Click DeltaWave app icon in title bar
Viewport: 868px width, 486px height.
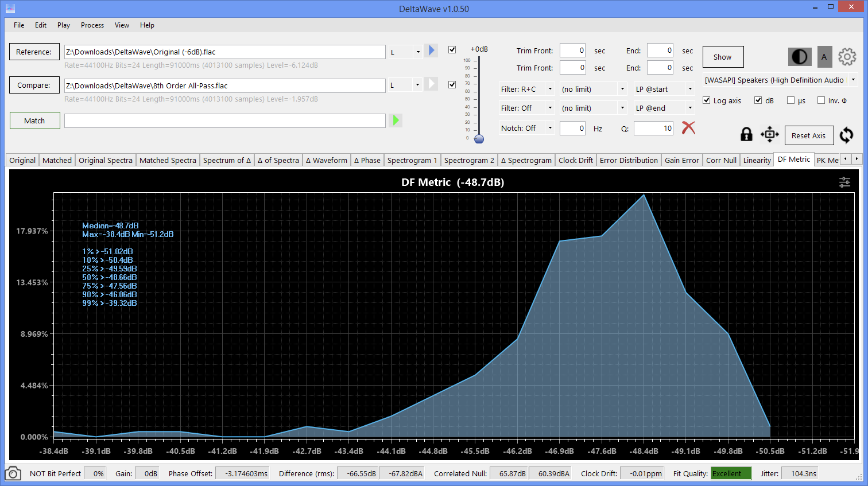(10, 9)
